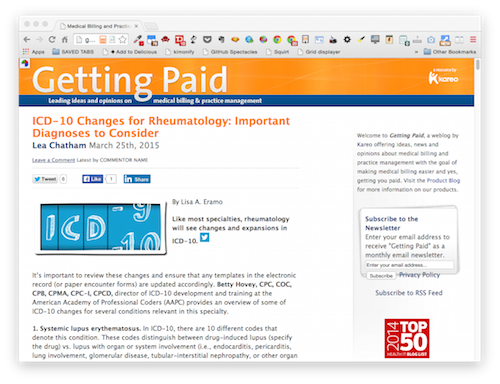Click the Tweet share button
This screenshot has height=384, width=500.
coord(45,179)
